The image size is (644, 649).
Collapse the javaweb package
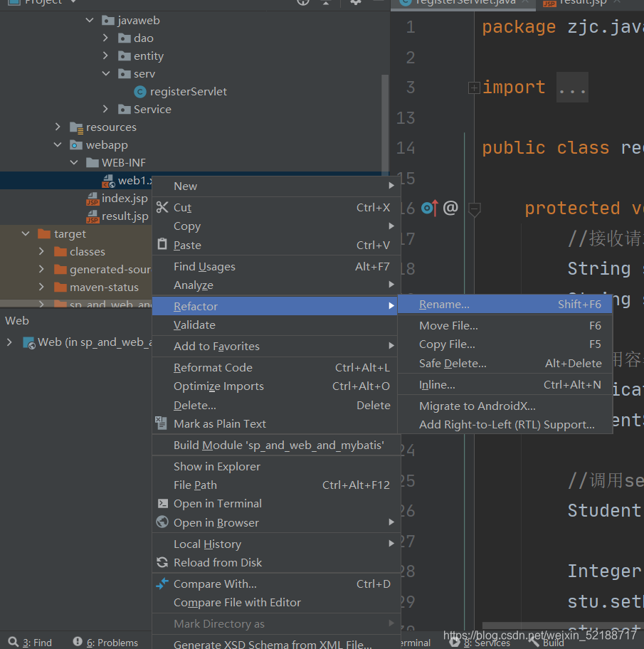(90, 20)
